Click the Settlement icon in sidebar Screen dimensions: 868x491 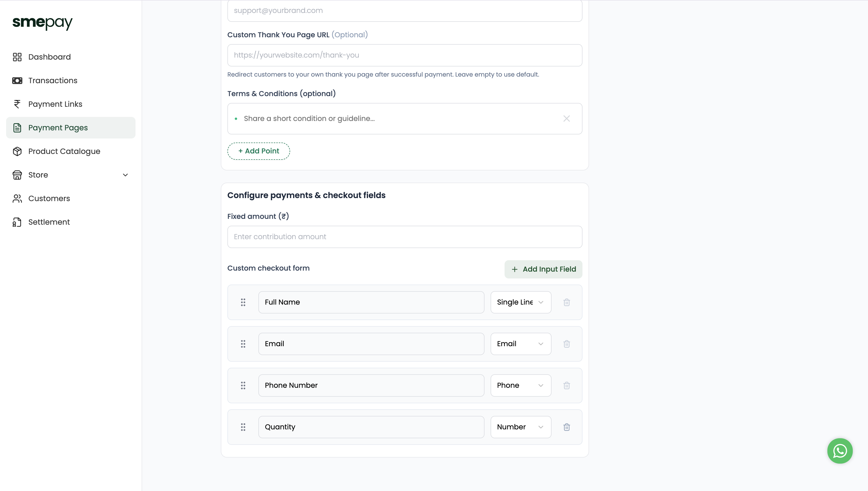17,222
